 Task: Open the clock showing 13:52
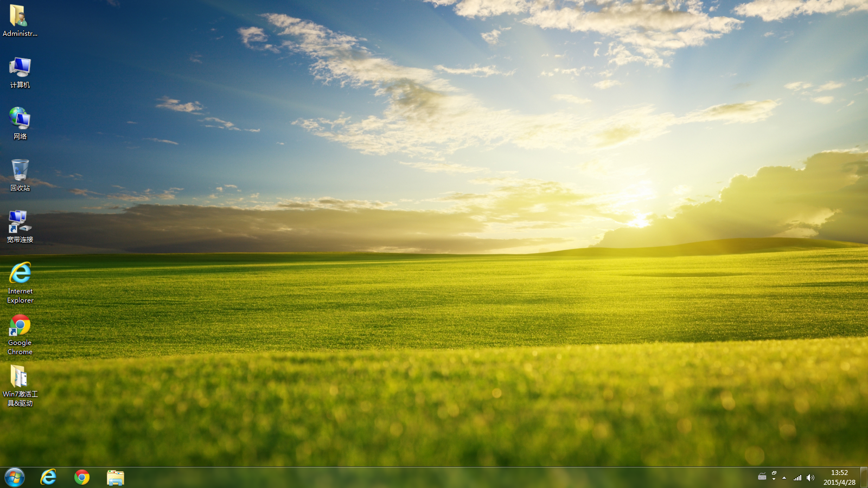839,477
